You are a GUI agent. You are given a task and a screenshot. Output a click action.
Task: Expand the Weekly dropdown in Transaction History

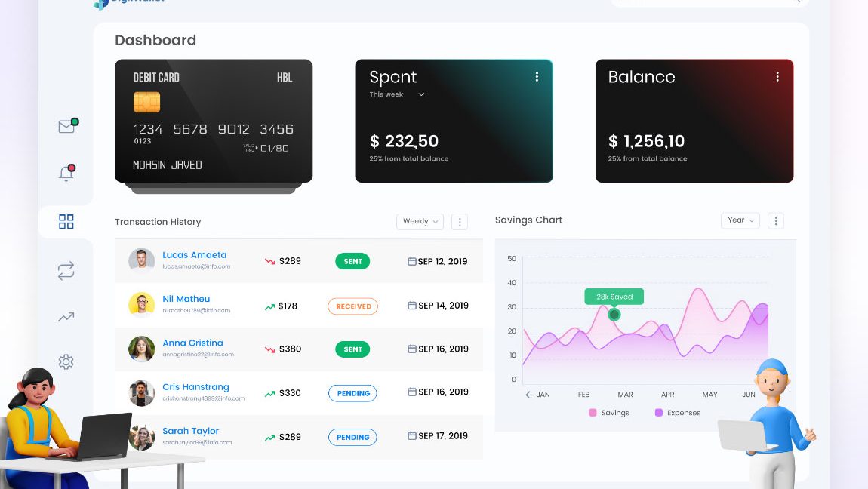point(420,221)
